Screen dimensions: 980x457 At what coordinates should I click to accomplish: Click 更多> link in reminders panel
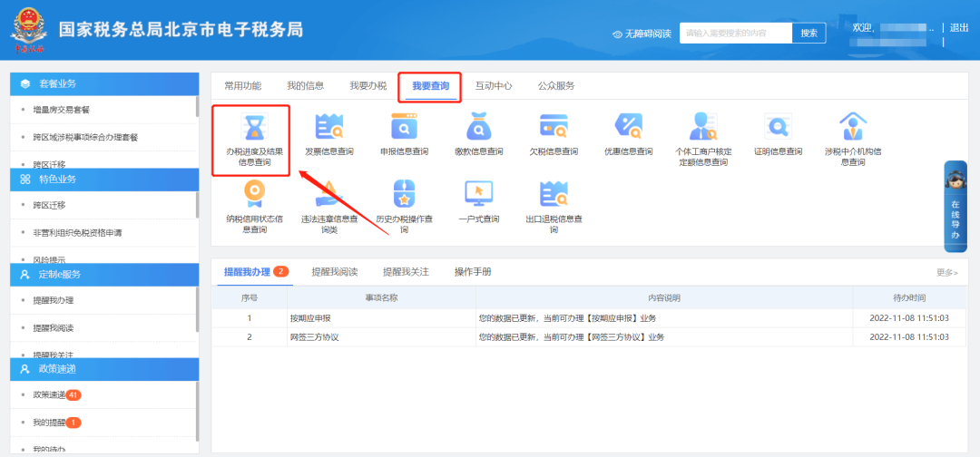[x=946, y=272]
